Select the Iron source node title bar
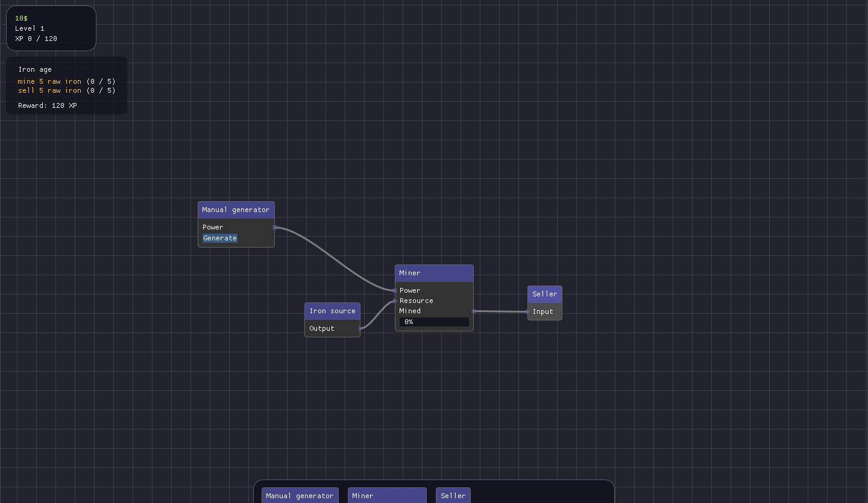Screen dimensions: 868x503 (332, 311)
